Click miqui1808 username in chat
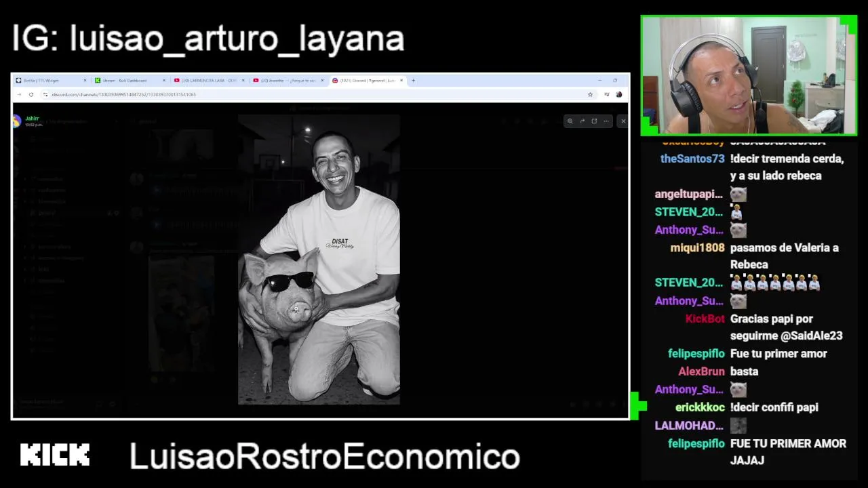Screen dimensions: 868x488 [x=697, y=247]
